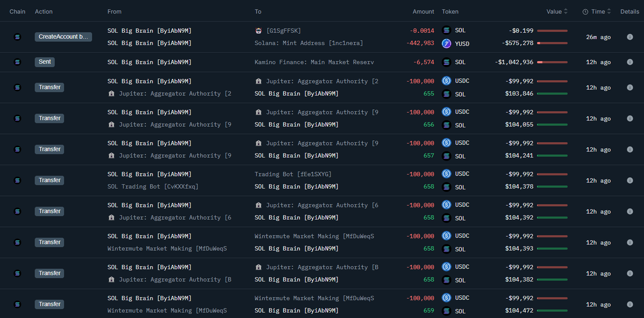Click the SOL token icon beside $104,055

point(446,125)
